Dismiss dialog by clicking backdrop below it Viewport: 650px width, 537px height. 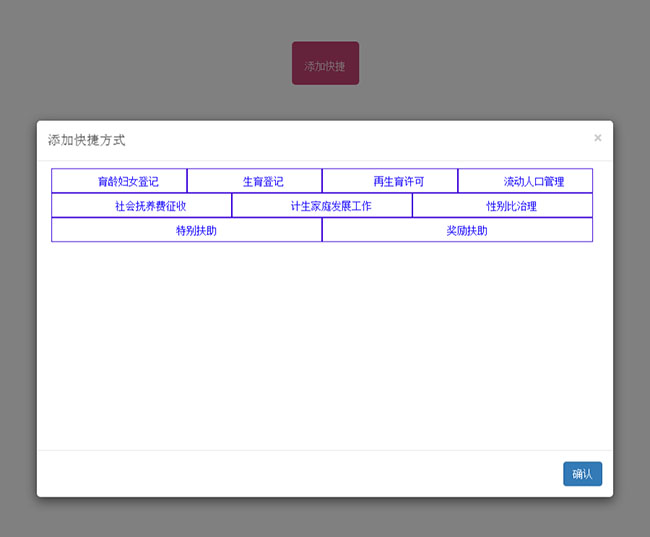coord(324,518)
